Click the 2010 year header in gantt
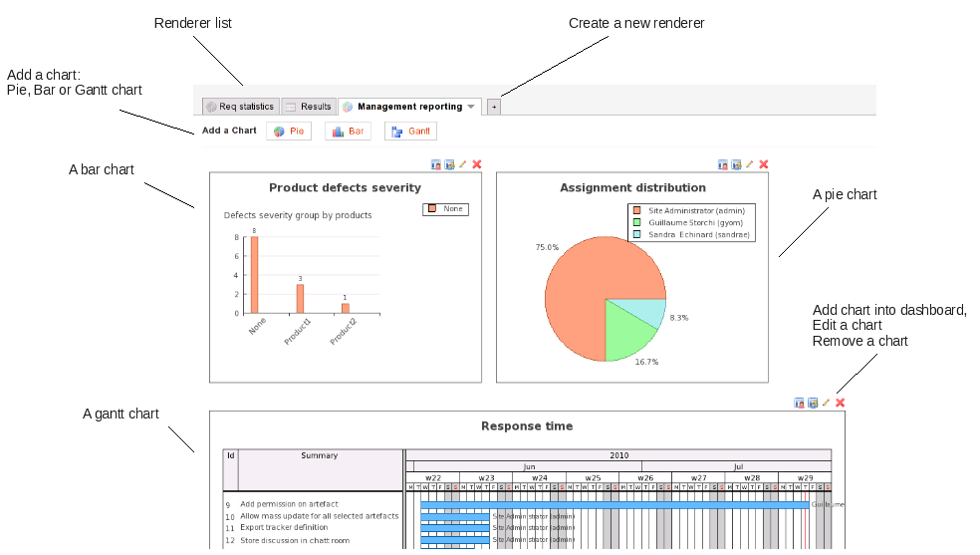The image size is (980, 555). [x=618, y=455]
